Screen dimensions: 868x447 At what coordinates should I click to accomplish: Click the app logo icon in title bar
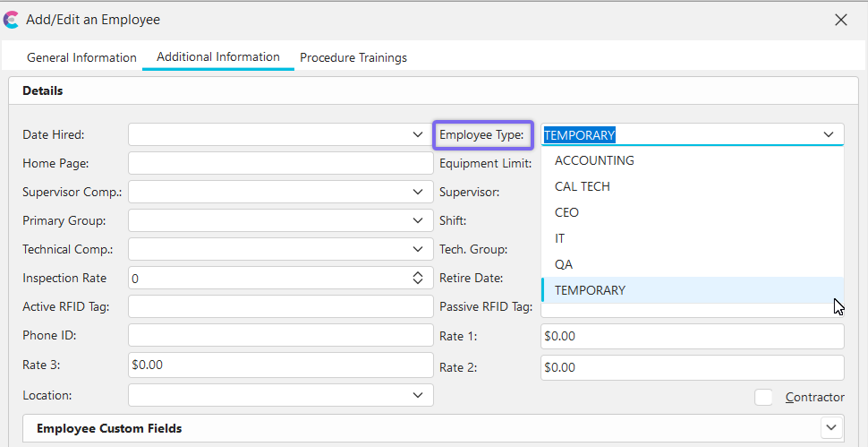[13, 20]
